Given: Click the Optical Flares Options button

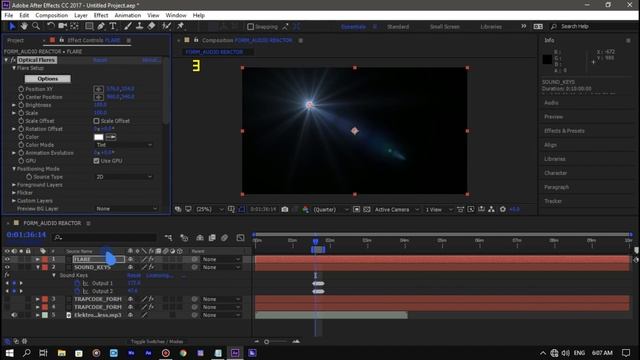Looking at the screenshot, I should click(48, 78).
